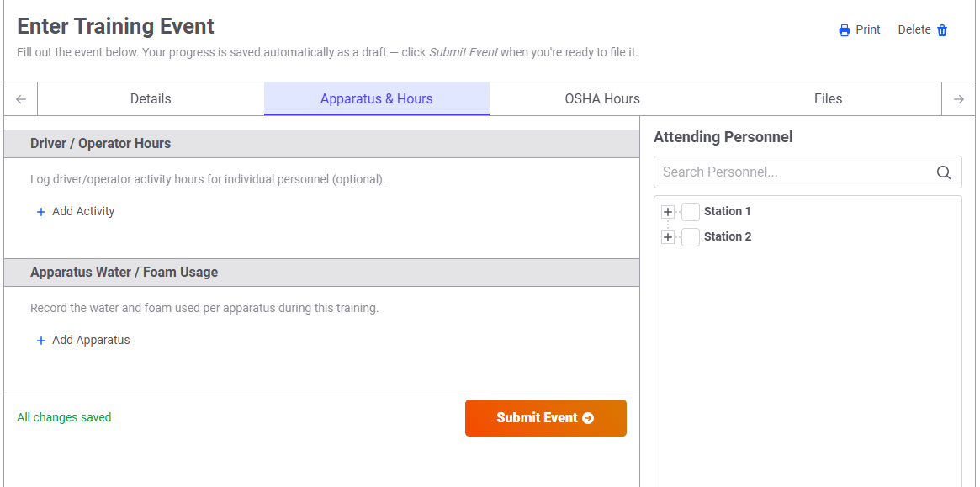Click the trash can Delete icon

pyautogui.click(x=942, y=30)
